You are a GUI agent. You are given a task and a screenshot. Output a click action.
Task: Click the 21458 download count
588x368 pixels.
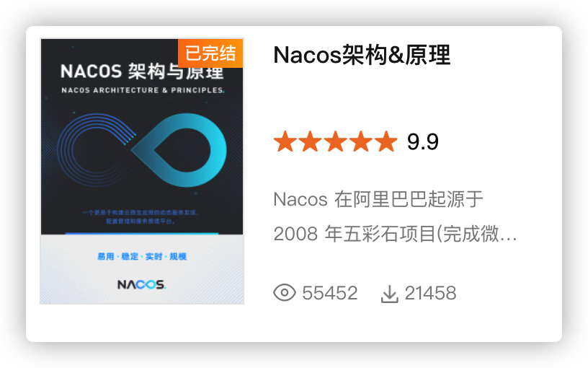point(430,293)
